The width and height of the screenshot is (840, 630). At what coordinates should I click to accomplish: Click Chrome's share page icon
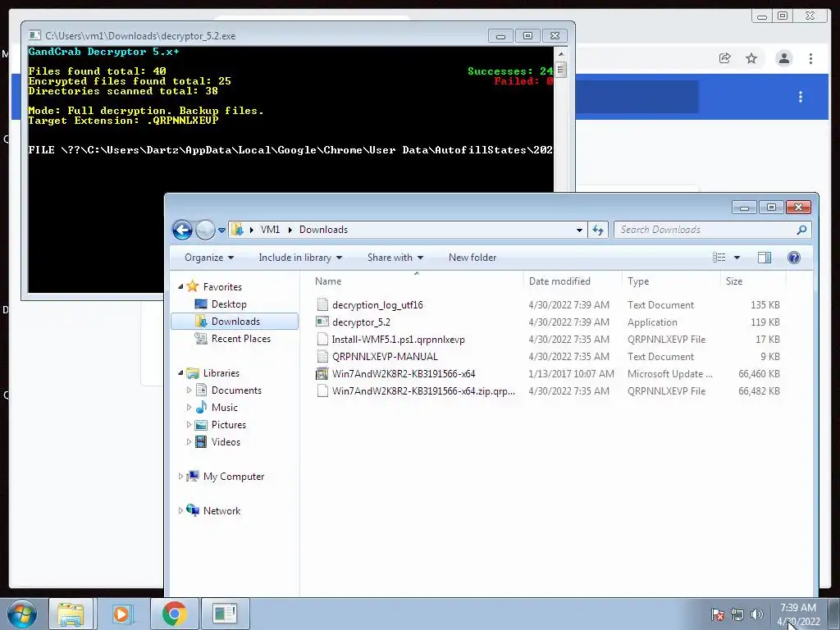[725, 58]
